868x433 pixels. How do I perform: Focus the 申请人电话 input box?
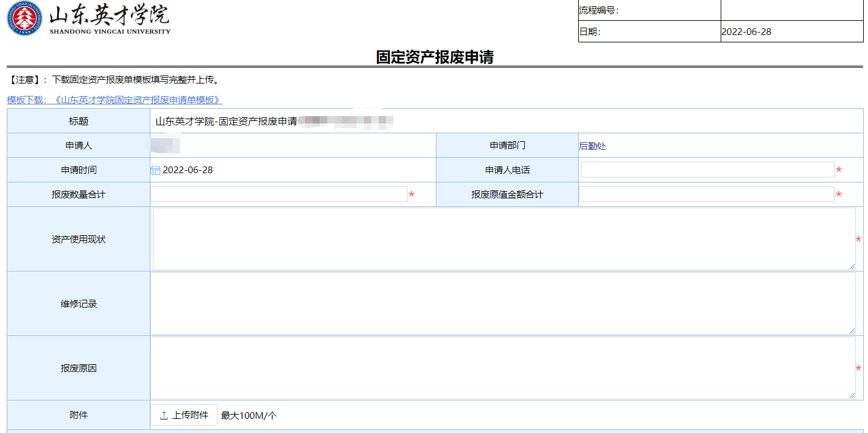[x=707, y=170]
